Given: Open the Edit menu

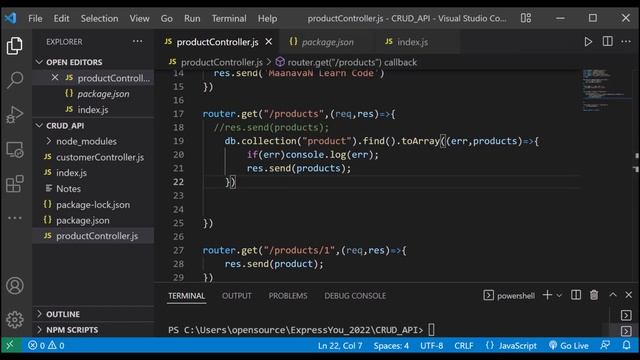Looking at the screenshot, I should [x=61, y=18].
